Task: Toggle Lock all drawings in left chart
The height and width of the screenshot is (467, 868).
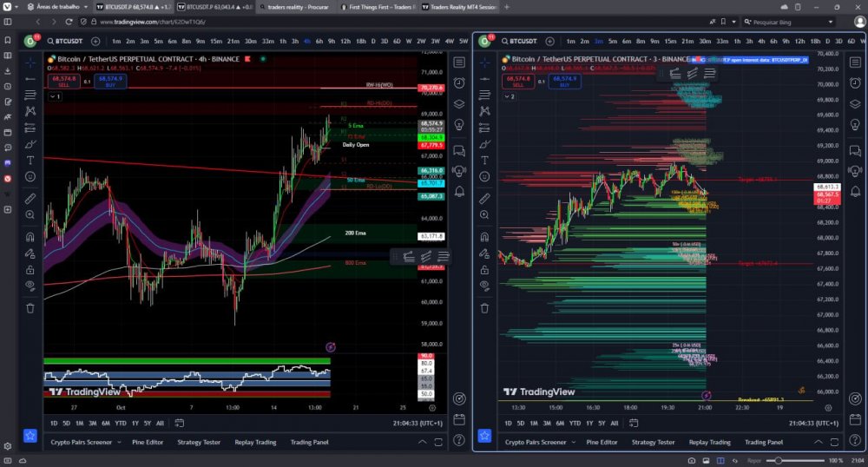Action: [30, 270]
